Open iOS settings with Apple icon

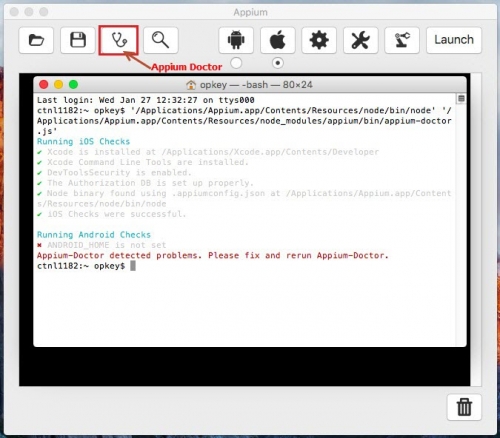[278, 40]
